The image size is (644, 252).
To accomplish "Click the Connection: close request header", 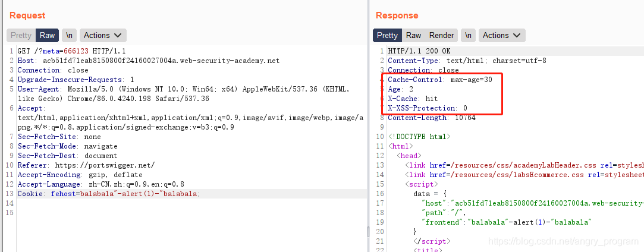I will (53, 70).
